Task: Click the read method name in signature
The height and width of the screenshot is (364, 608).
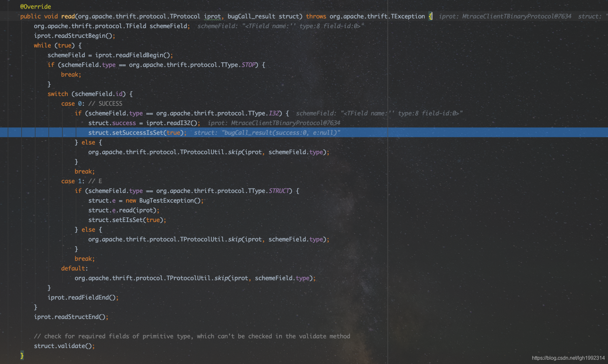Action: (68, 16)
